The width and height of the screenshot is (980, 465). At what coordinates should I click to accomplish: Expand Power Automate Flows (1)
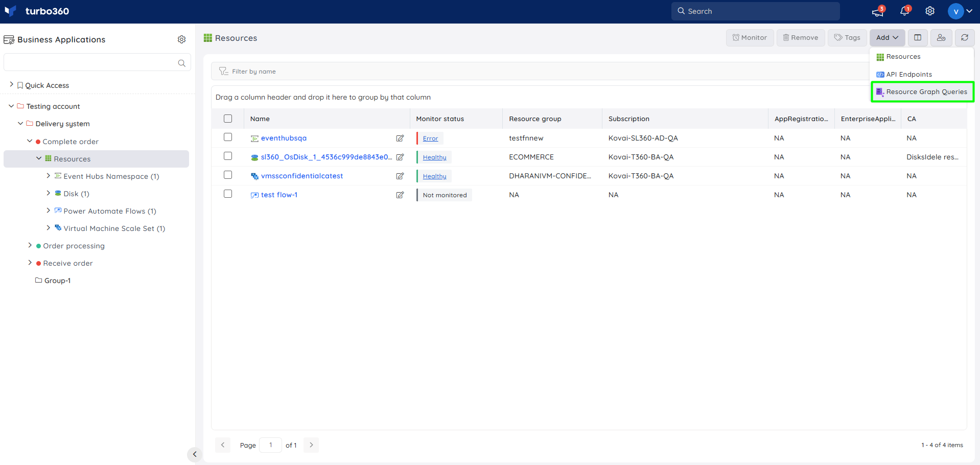[48, 210]
